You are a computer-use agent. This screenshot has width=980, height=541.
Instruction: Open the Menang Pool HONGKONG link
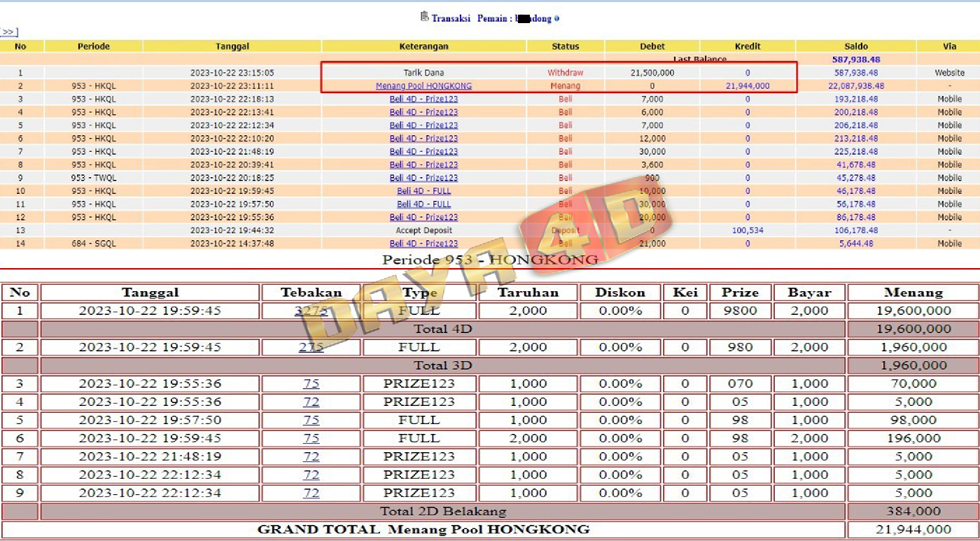click(423, 86)
